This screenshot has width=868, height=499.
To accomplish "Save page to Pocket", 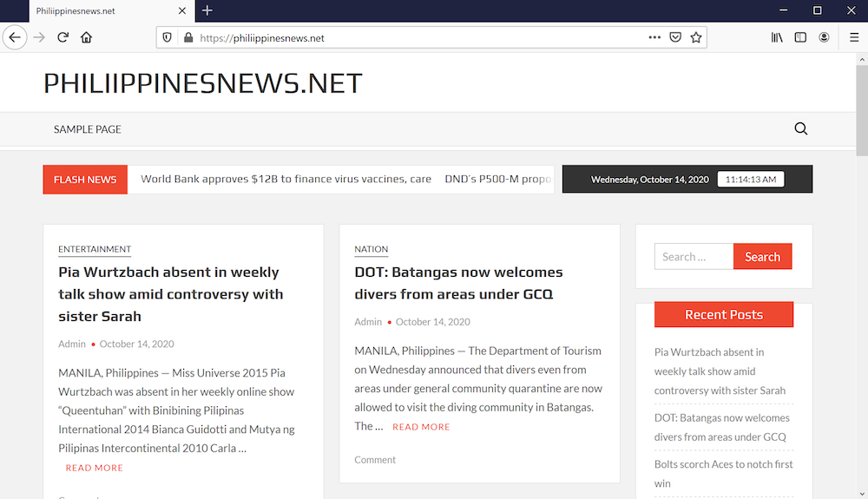I will (x=675, y=37).
